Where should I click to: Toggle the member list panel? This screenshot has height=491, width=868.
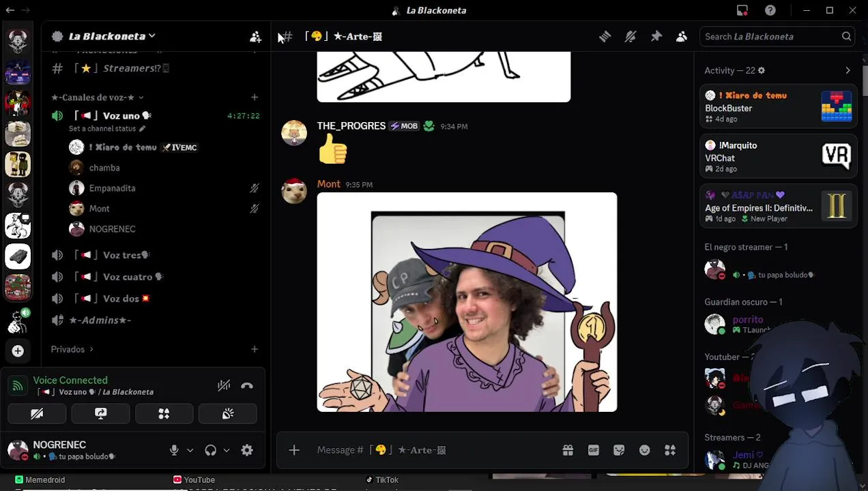coord(682,36)
